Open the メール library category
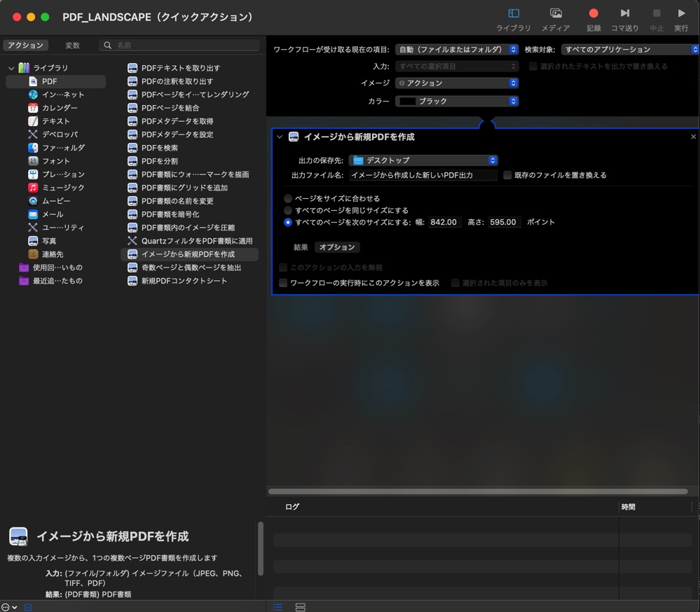The image size is (700, 612). coord(53,214)
